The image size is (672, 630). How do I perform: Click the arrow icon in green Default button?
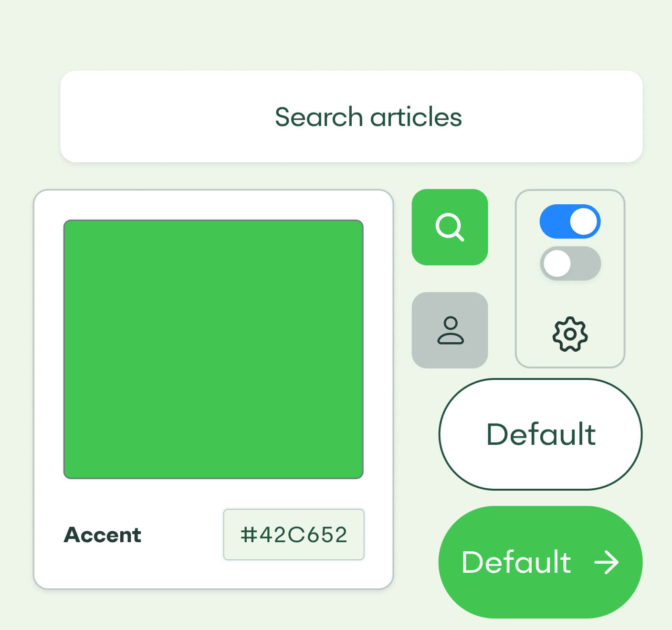point(606,562)
